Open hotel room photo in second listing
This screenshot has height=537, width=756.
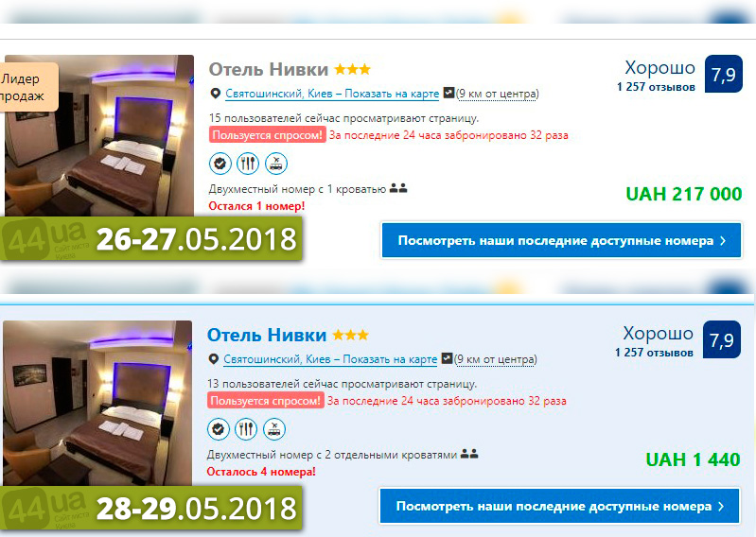[x=97, y=405]
